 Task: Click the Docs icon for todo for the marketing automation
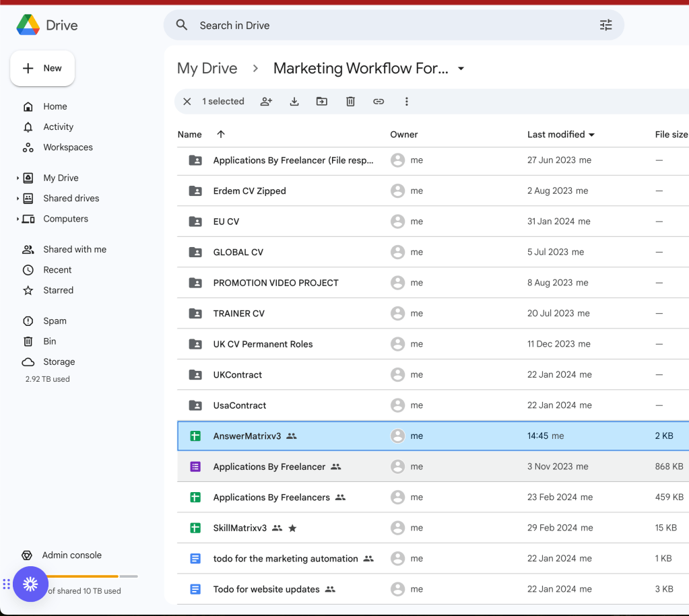[x=195, y=559]
